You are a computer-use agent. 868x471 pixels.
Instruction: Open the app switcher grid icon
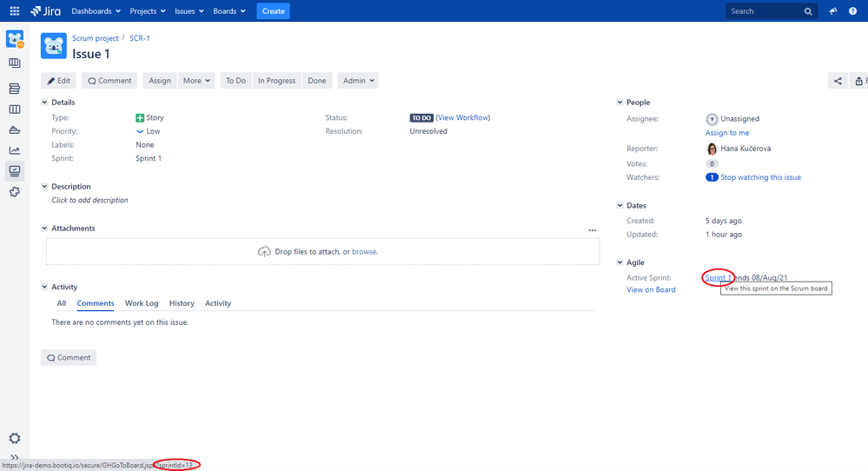(x=15, y=11)
